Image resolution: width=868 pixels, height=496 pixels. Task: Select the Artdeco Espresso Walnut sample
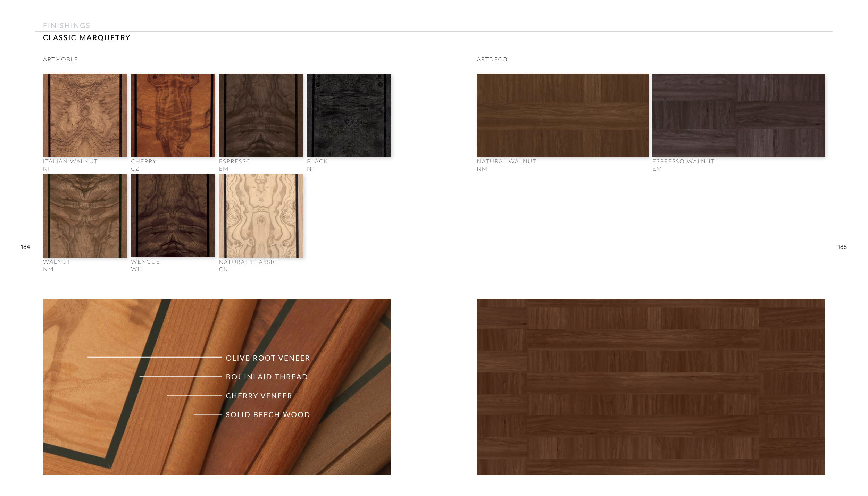pos(738,115)
